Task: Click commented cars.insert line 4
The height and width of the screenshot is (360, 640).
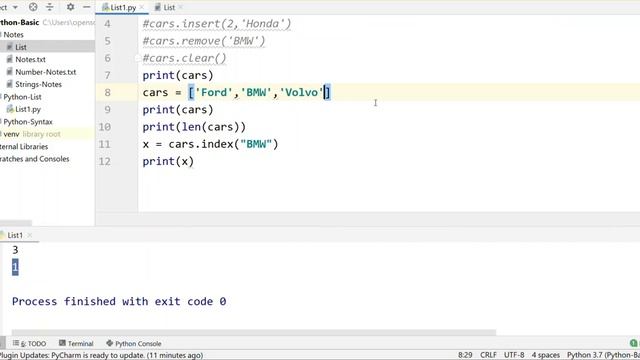Action: tap(217, 24)
